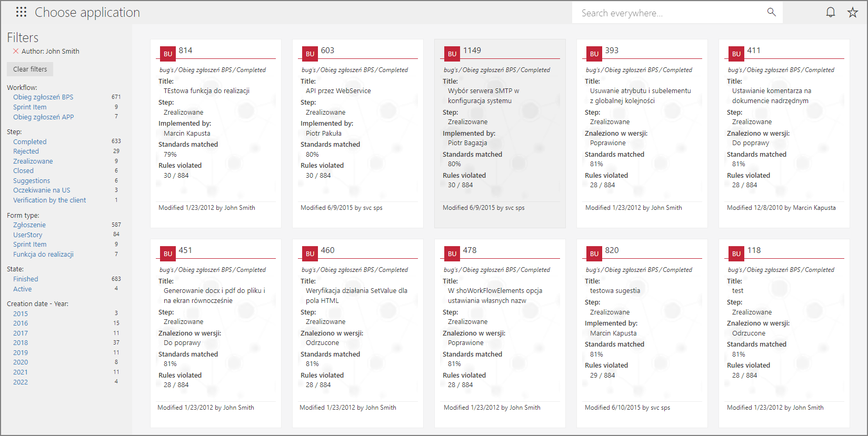The height and width of the screenshot is (436, 868).
Task: Filter state by Active
Action: click(x=22, y=289)
